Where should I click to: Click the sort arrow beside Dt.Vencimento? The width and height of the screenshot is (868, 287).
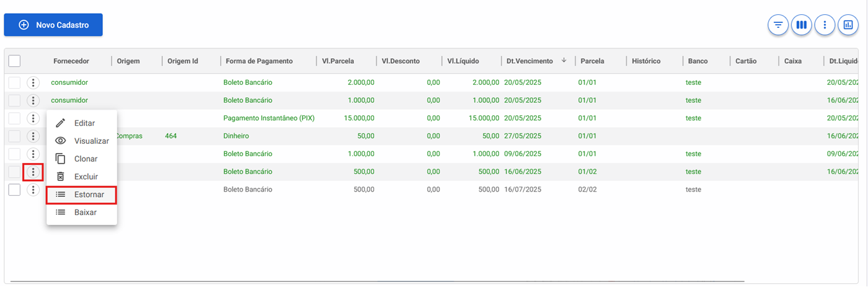[x=564, y=61]
